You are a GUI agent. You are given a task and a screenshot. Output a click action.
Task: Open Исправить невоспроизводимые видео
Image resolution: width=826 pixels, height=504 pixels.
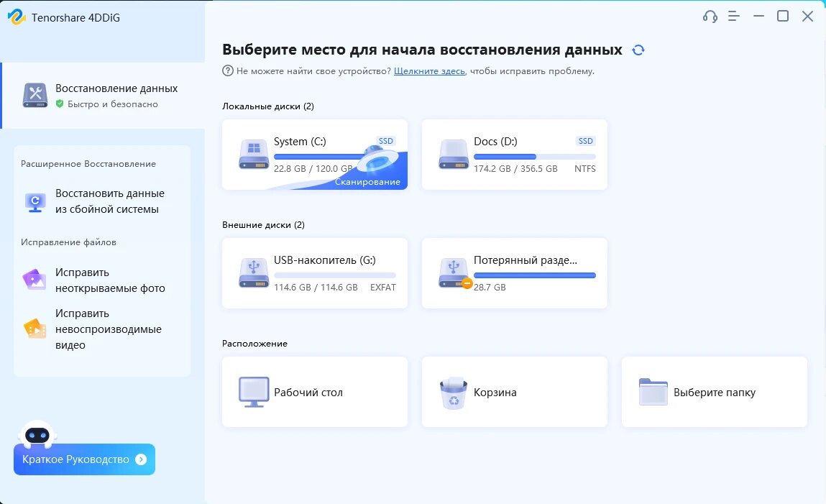(x=102, y=329)
